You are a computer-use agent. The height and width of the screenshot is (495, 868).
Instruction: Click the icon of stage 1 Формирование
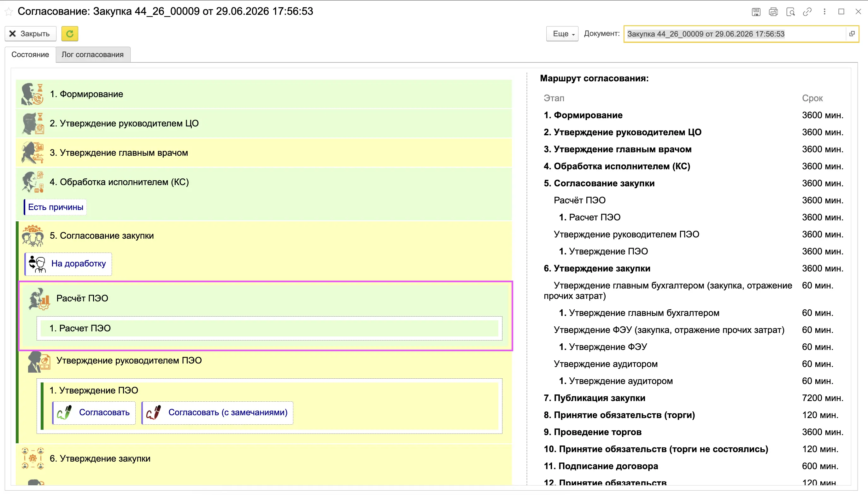pos(32,94)
